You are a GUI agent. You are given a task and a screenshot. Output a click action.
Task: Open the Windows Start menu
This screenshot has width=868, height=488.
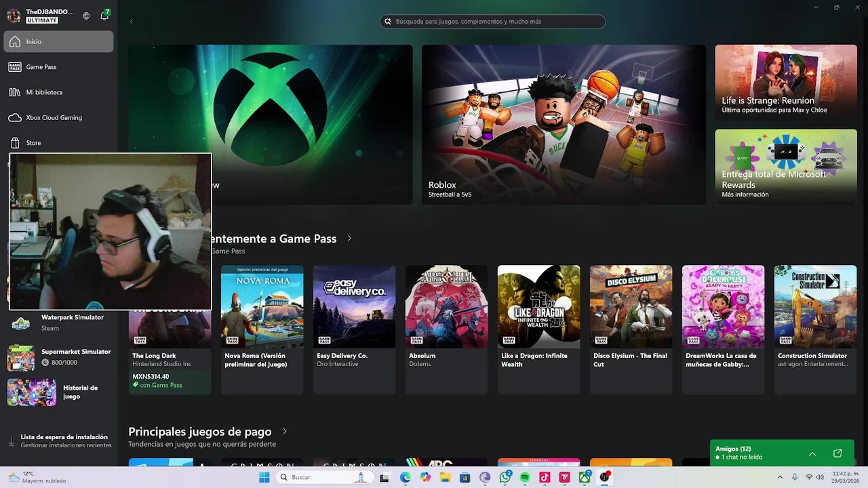pyautogui.click(x=264, y=477)
